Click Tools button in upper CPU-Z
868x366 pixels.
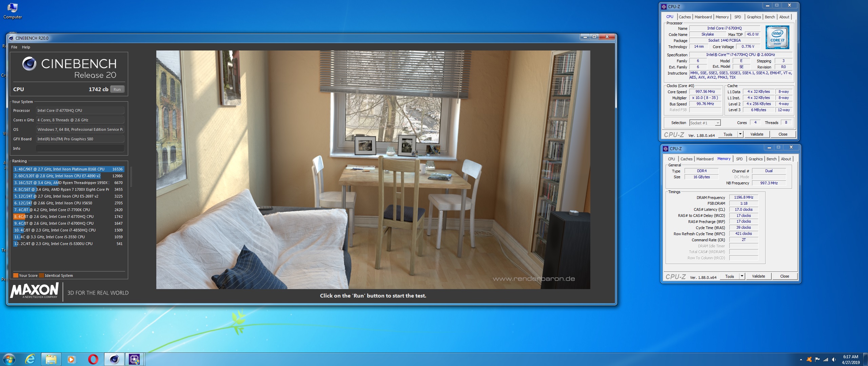728,135
